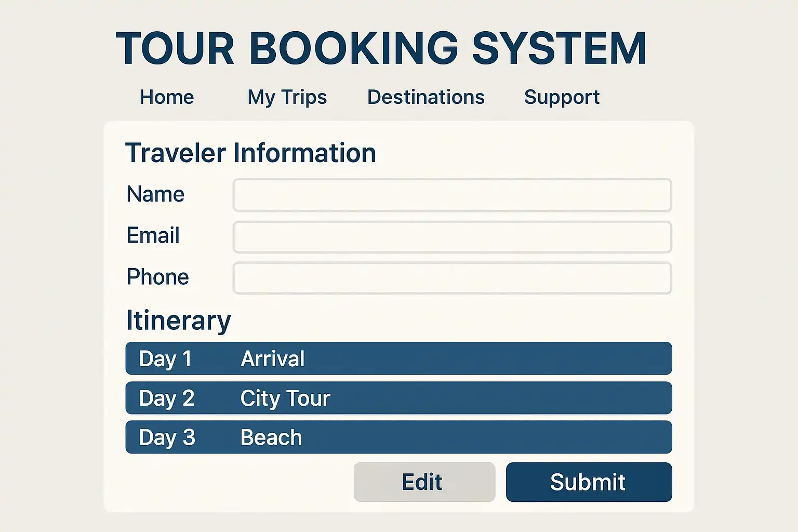The height and width of the screenshot is (532, 798).
Task: Click the Arrival activity text
Action: [x=273, y=359]
